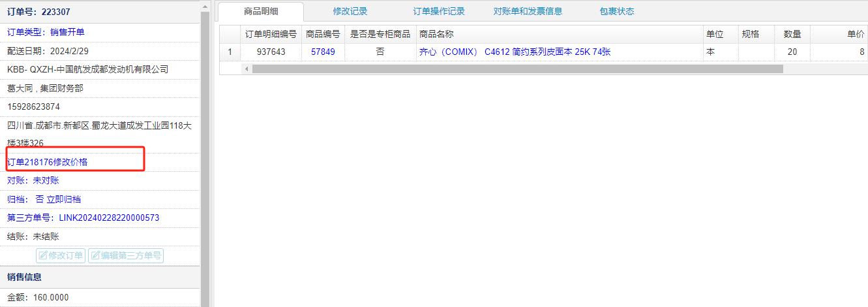Click the 单价 column header

(839, 34)
